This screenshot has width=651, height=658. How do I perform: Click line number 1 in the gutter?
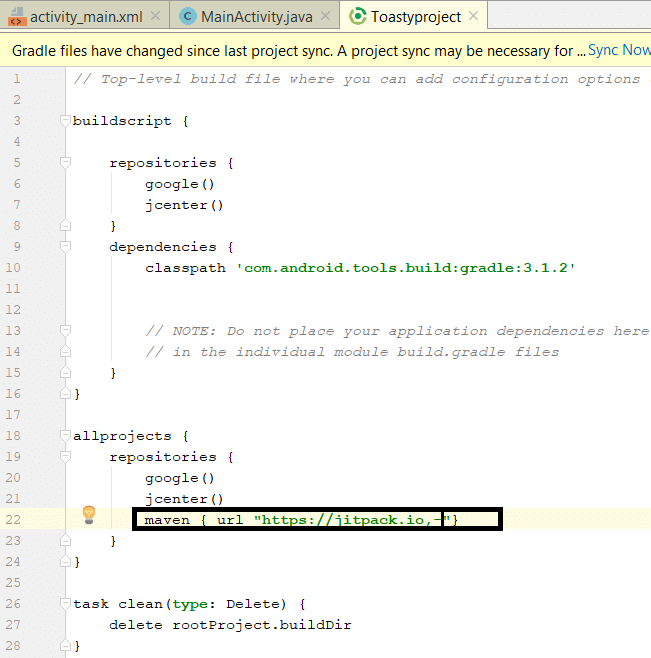click(17, 79)
